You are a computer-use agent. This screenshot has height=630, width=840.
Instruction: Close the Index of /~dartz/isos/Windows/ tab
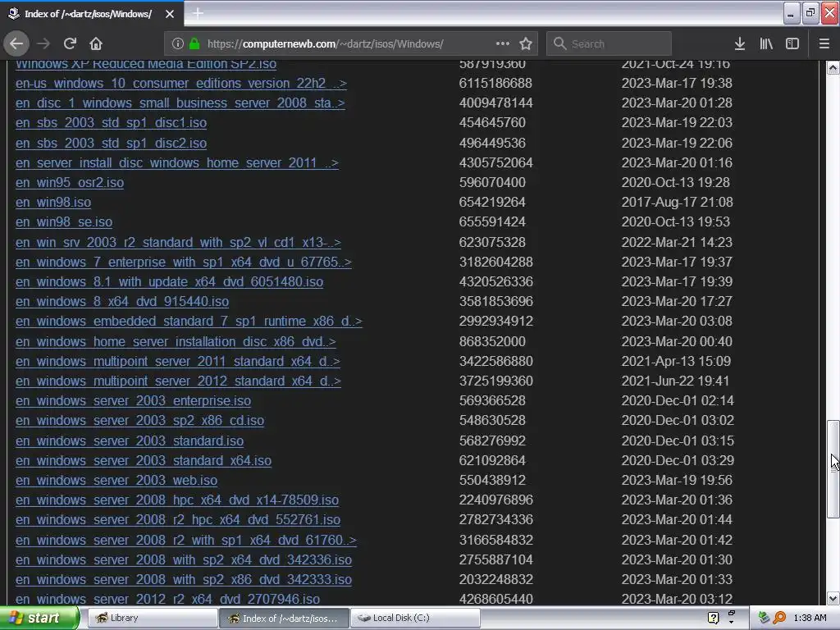(x=170, y=14)
